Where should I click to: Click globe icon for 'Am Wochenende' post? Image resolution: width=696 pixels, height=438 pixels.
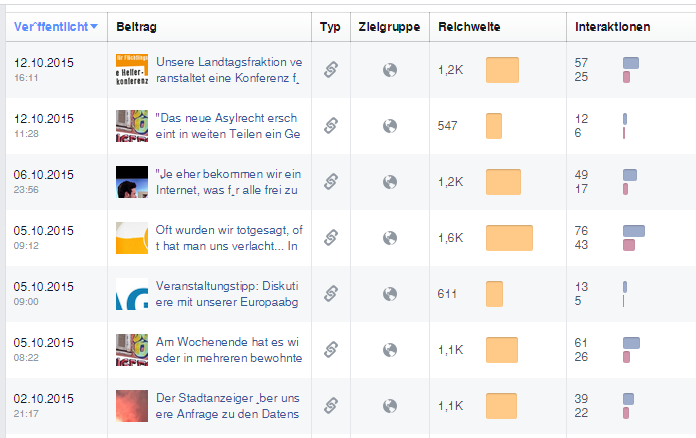(390, 350)
